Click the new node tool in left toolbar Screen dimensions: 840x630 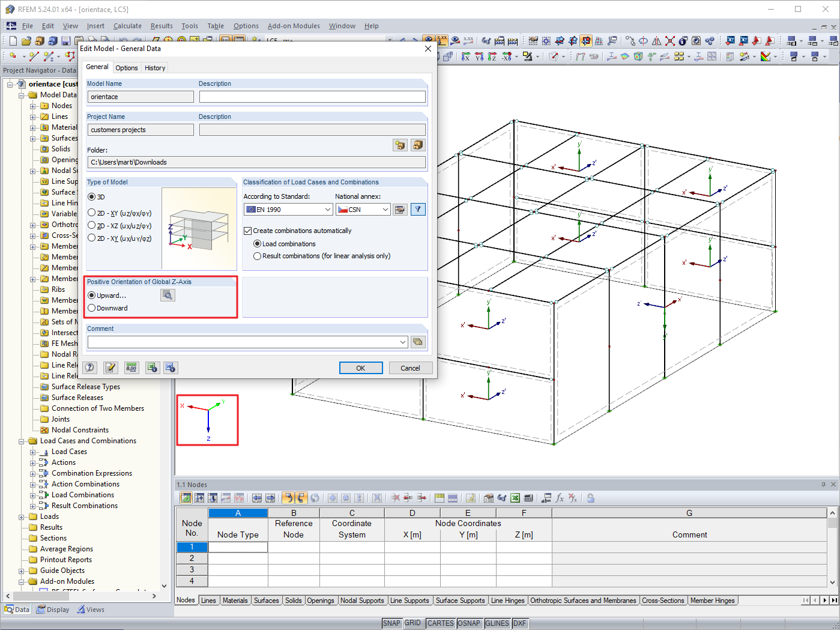13,56
